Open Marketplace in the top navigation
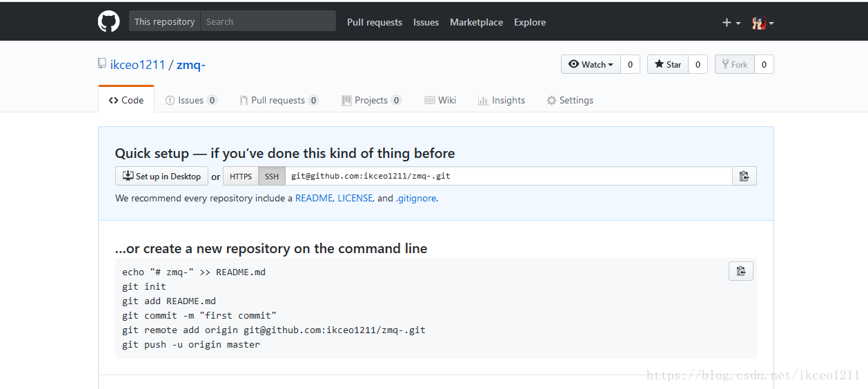 point(476,22)
